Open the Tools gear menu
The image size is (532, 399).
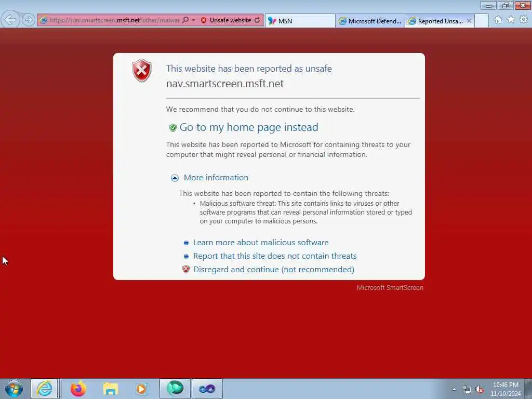click(524, 20)
